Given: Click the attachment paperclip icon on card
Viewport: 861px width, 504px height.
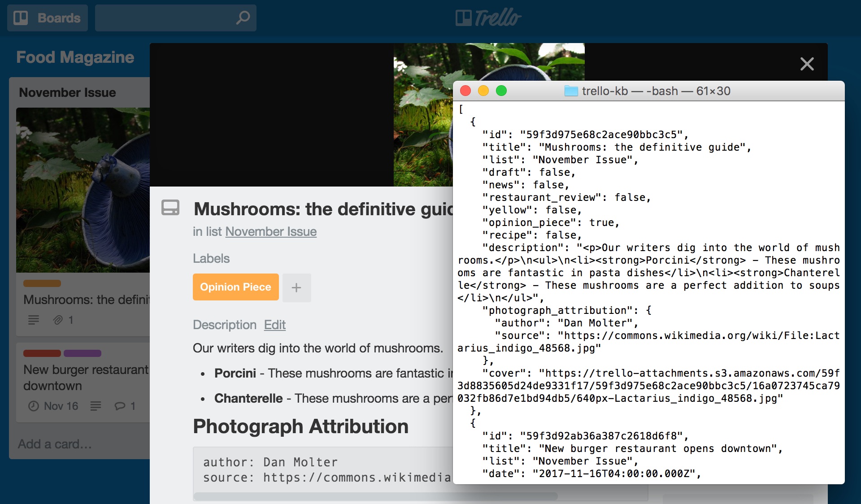Looking at the screenshot, I should coord(58,320).
